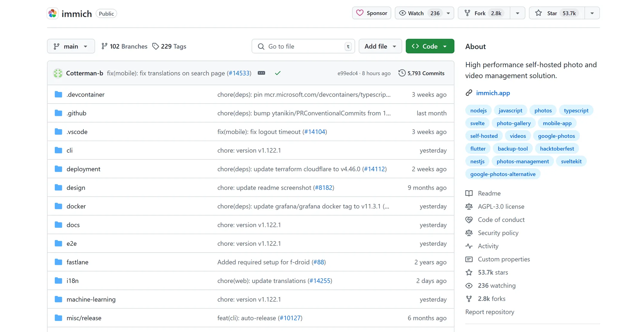Viewport: 644px width, 332px height.
Task: Click the green check status icon on latest commit
Action: click(278, 73)
